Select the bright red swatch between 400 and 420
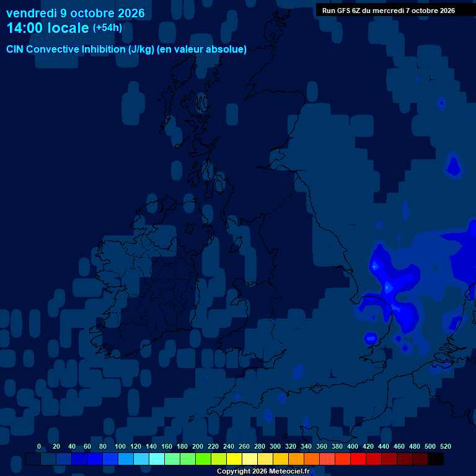 click(358, 459)
